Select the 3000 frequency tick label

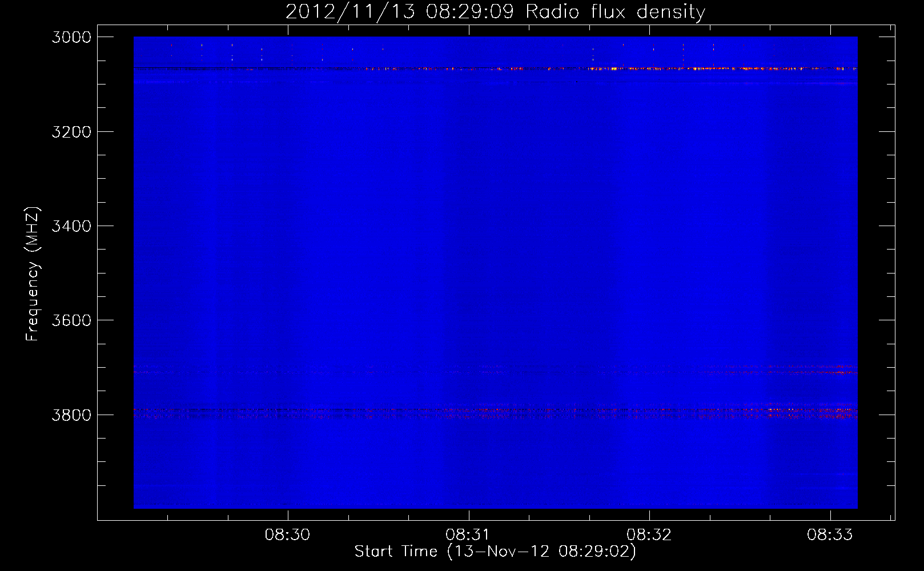coord(71,37)
